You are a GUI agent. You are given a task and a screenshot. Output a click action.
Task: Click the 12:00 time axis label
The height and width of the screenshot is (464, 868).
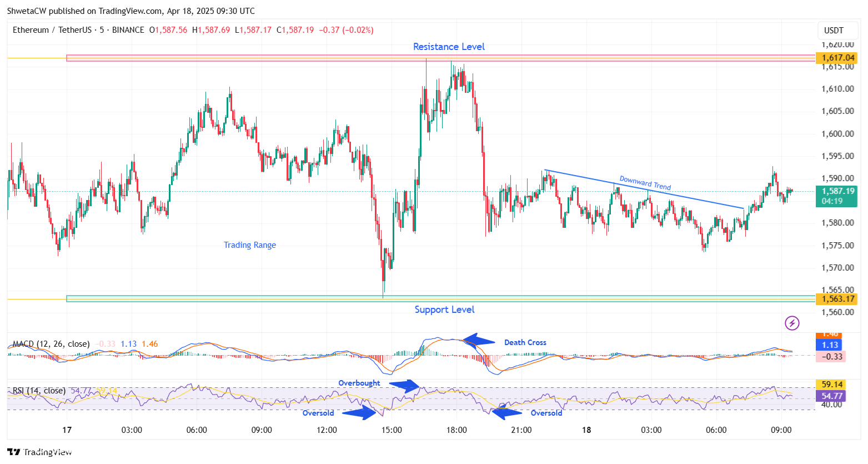pyautogui.click(x=327, y=430)
